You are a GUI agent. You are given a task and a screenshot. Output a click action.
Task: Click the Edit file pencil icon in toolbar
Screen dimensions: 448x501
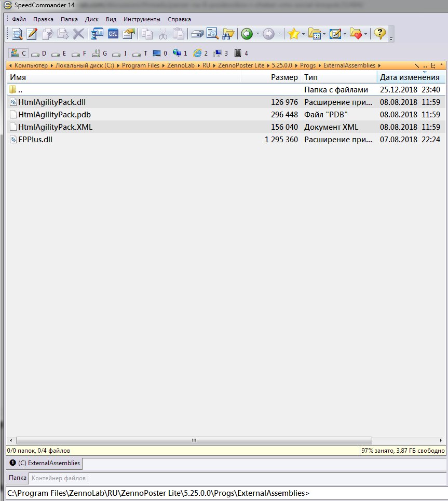click(x=32, y=34)
